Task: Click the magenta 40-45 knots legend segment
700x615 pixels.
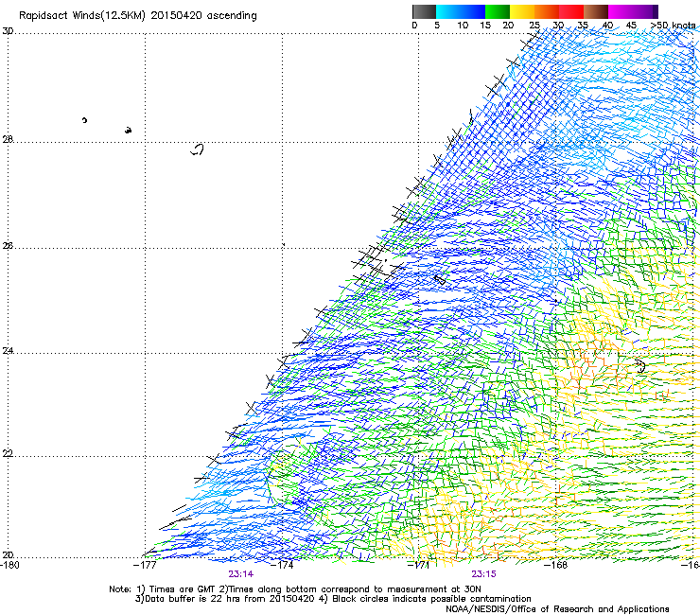Action: point(621,11)
